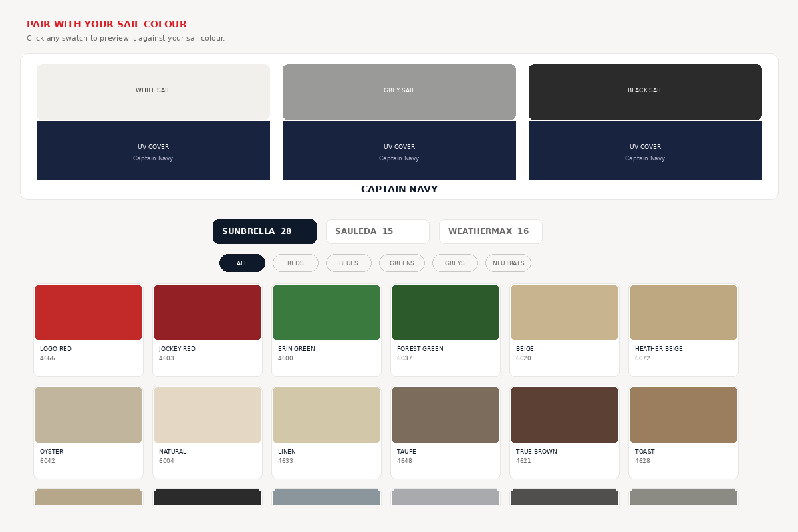Image resolution: width=798 pixels, height=532 pixels.
Task: Switch to the Sauleda brand tab
Action: pyautogui.click(x=377, y=231)
